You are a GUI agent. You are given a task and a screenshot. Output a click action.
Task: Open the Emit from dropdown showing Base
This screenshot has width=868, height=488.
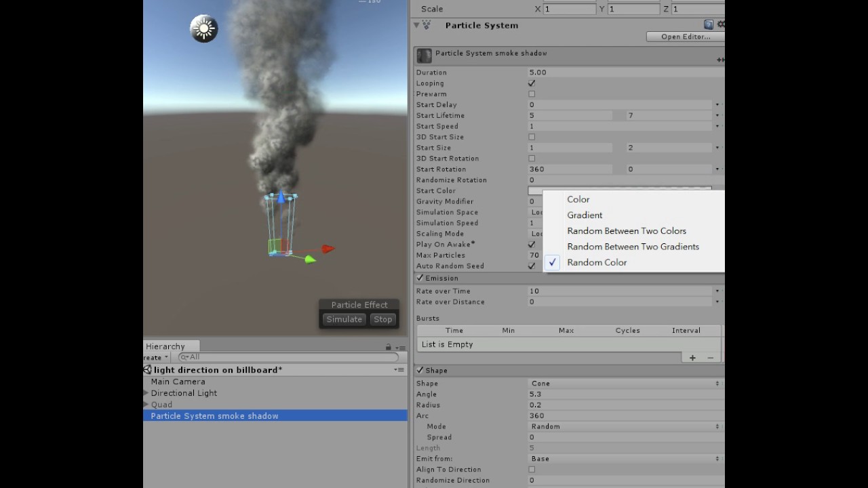click(x=624, y=458)
